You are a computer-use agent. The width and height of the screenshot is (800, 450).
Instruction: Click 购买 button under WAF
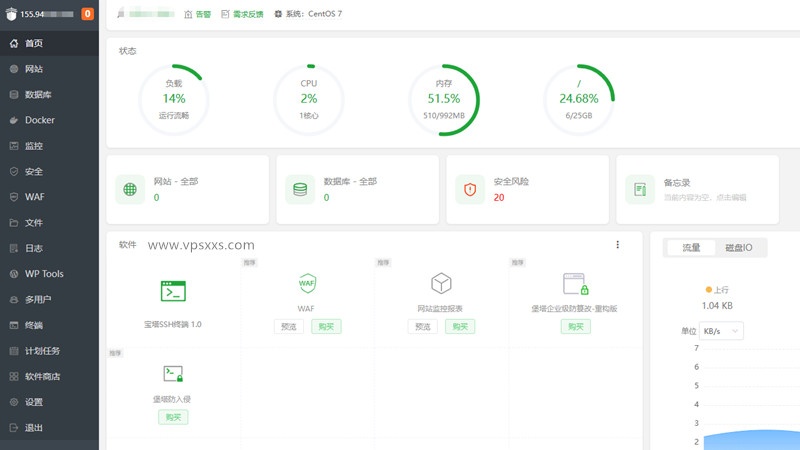pos(326,327)
